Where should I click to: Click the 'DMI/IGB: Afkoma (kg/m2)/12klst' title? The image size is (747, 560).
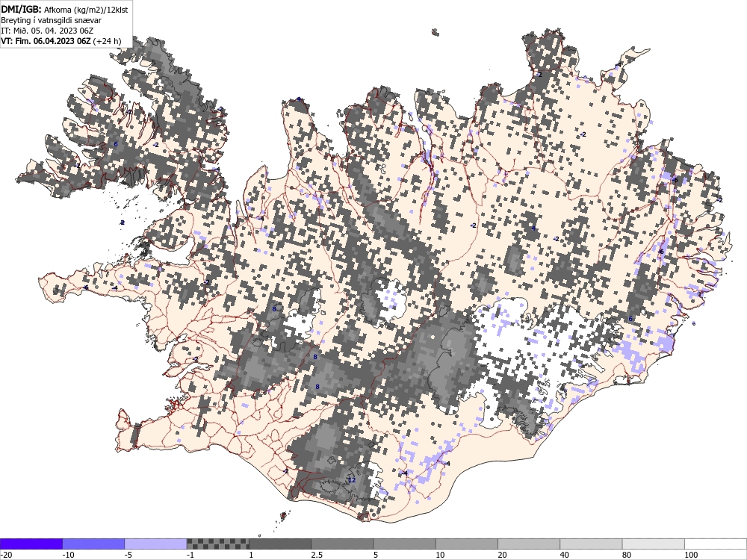pyautogui.click(x=64, y=9)
